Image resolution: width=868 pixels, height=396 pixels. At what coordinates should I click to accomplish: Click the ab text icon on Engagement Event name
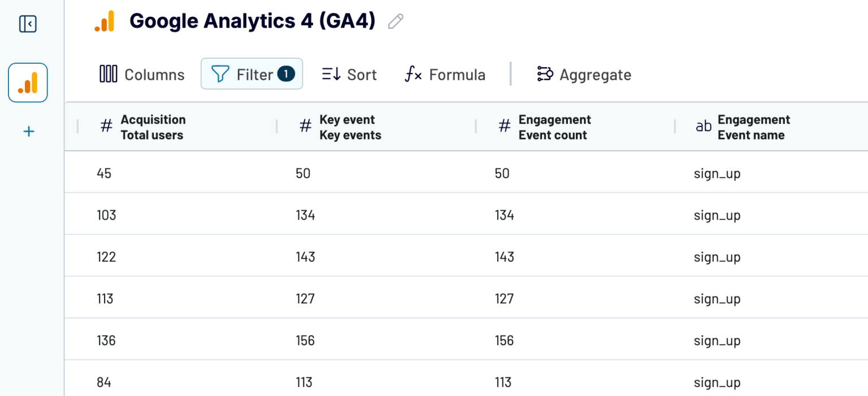click(703, 127)
